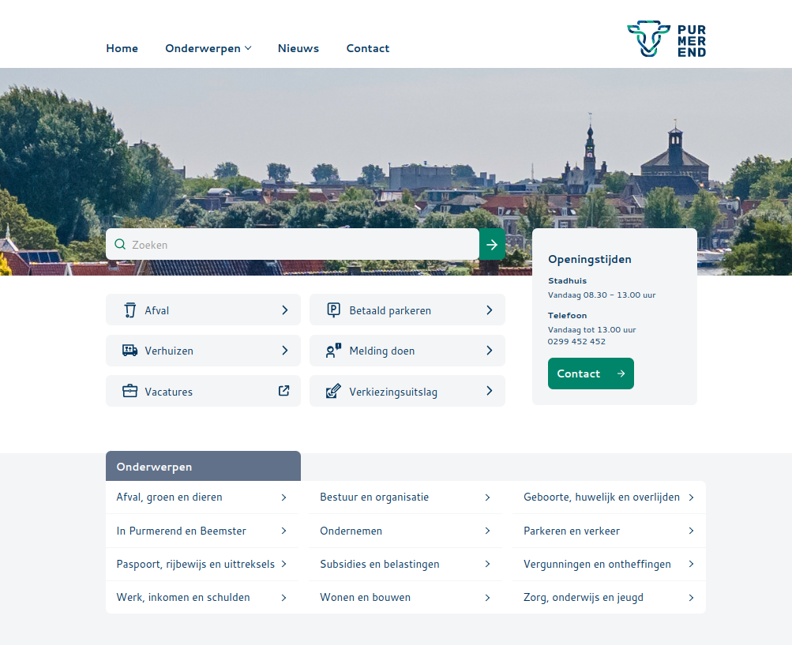Click the Verhuizen moving truck icon

point(130,351)
